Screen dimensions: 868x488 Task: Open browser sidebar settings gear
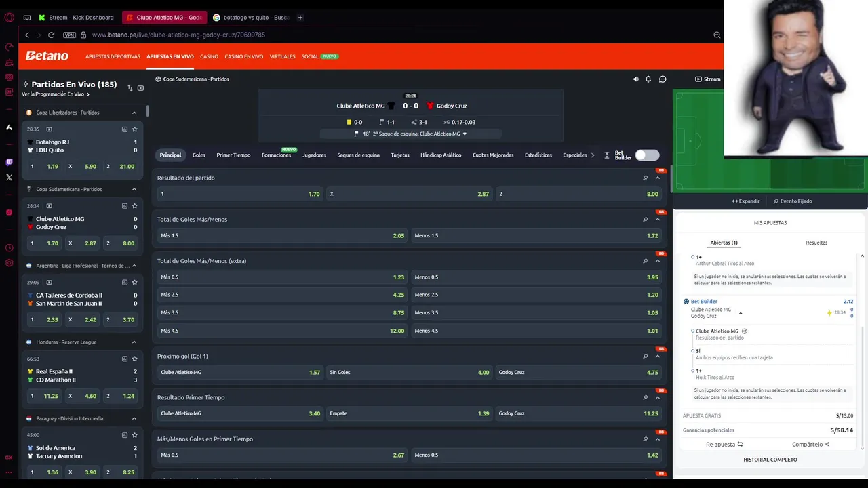(9, 263)
